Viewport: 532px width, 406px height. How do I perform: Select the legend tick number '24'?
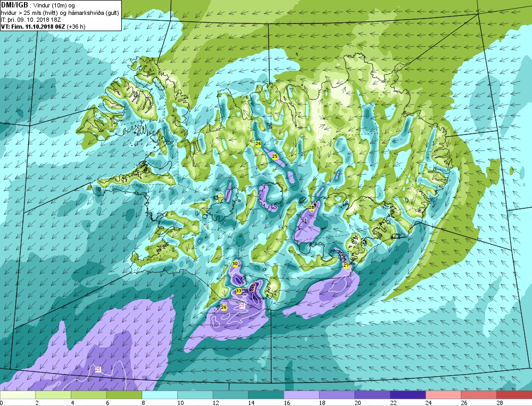click(428, 403)
